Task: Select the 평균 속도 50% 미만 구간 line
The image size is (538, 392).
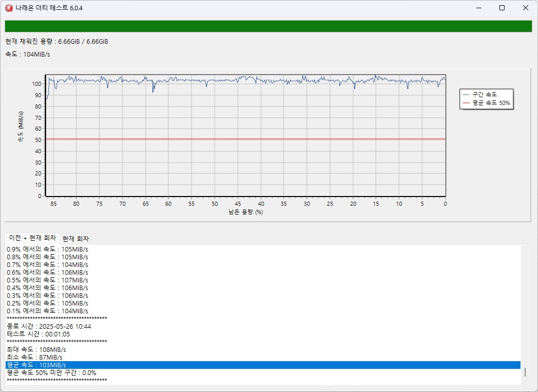Action: 51,373
